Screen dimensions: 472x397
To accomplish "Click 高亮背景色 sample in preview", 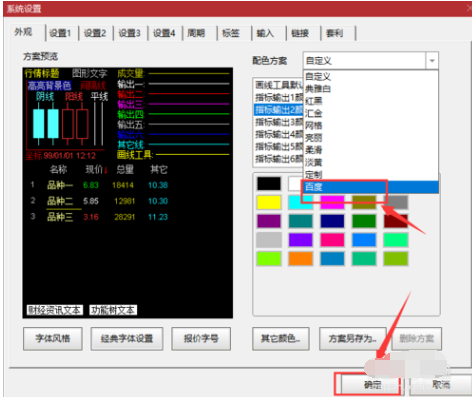I will (x=49, y=86).
